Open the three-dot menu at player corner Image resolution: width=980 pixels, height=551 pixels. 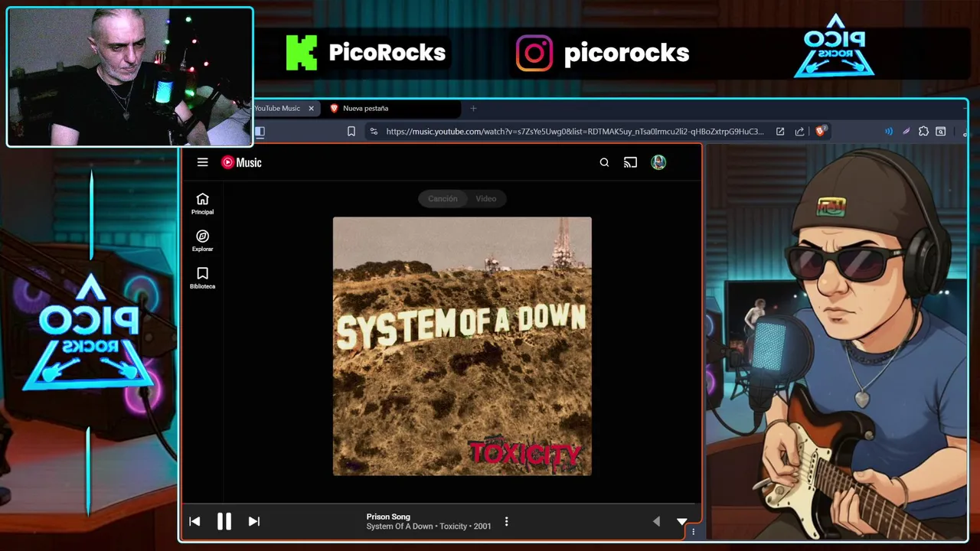click(x=694, y=531)
